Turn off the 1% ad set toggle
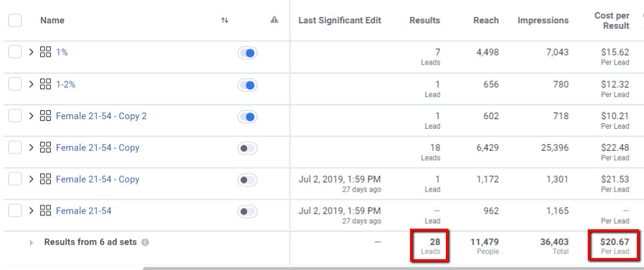This screenshot has width=644, height=270. [x=247, y=53]
